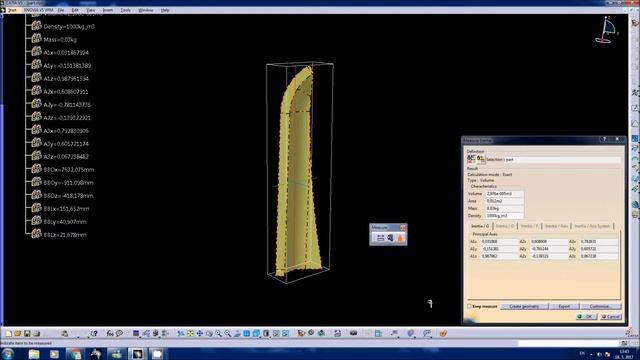Activate the Pan view tool
Viewport: 640px width, 360px height.
coord(200,333)
